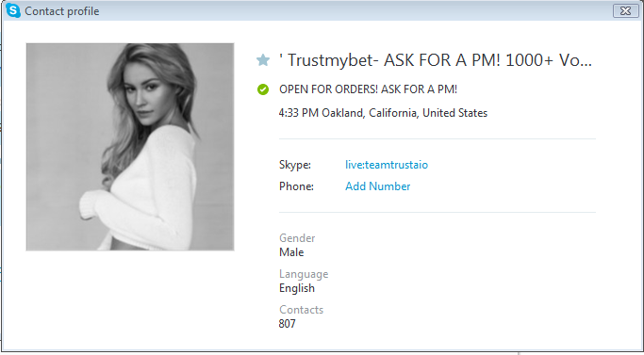Click the Language value English

pos(297,288)
